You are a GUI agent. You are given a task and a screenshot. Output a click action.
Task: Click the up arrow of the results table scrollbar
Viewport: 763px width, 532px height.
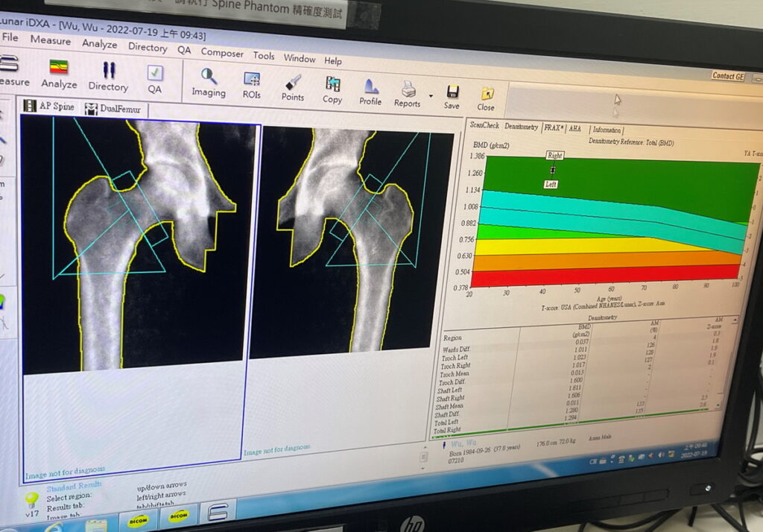coord(734,320)
